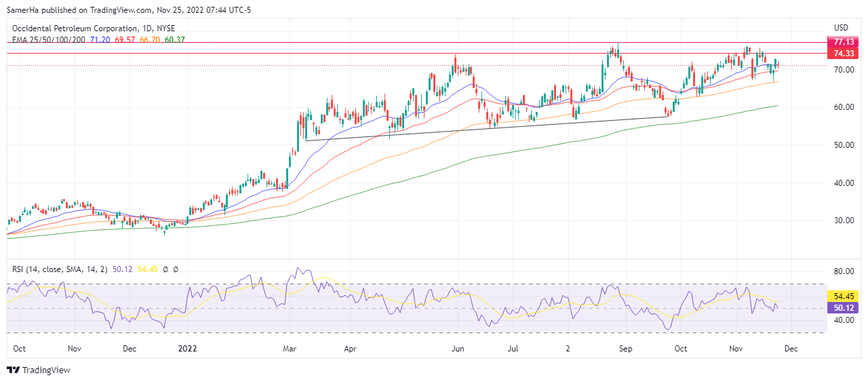Screen dimensions: 868x382
Task: Click the TradingView logo in the footer
Action: [x=39, y=370]
